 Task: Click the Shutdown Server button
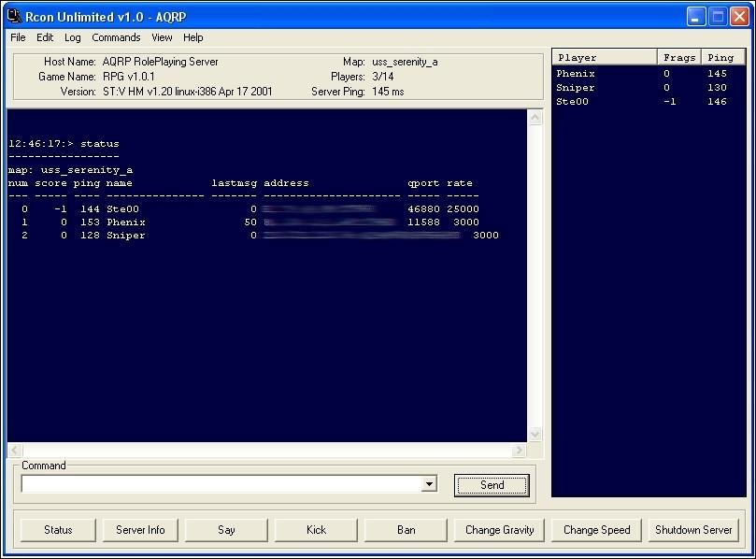tap(693, 530)
